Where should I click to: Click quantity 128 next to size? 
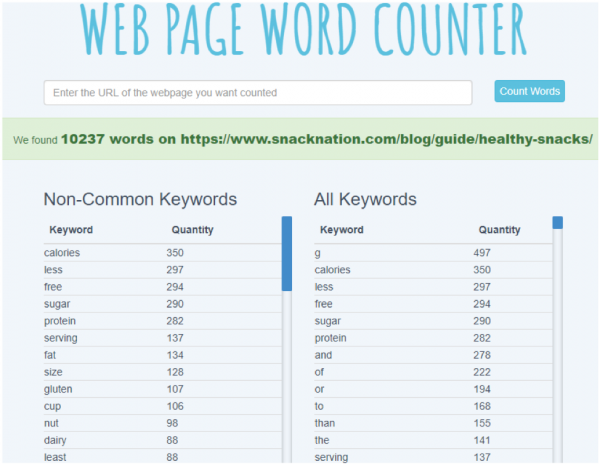(175, 372)
